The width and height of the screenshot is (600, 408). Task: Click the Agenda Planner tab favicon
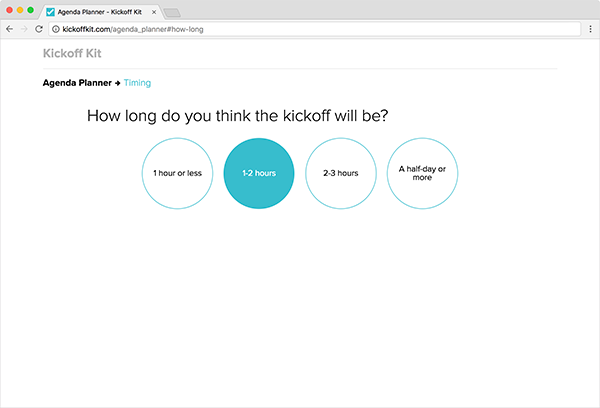point(50,12)
